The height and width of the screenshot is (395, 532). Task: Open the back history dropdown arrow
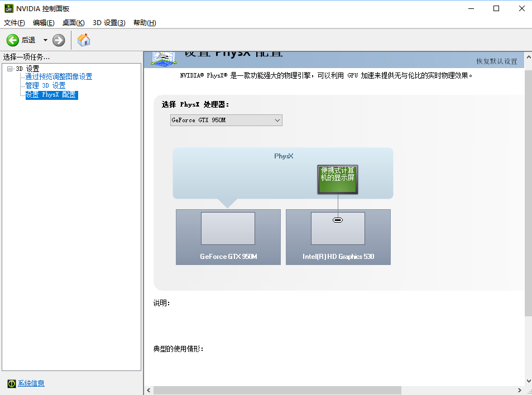tap(45, 40)
